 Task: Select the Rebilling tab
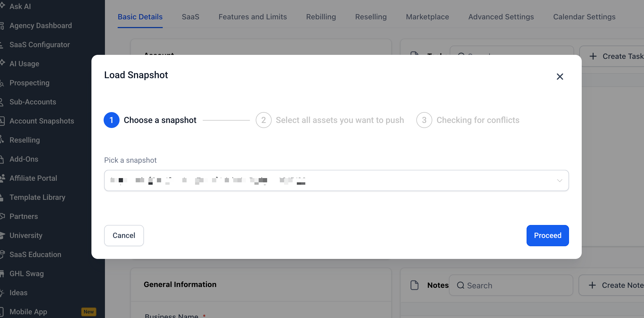[321, 17]
